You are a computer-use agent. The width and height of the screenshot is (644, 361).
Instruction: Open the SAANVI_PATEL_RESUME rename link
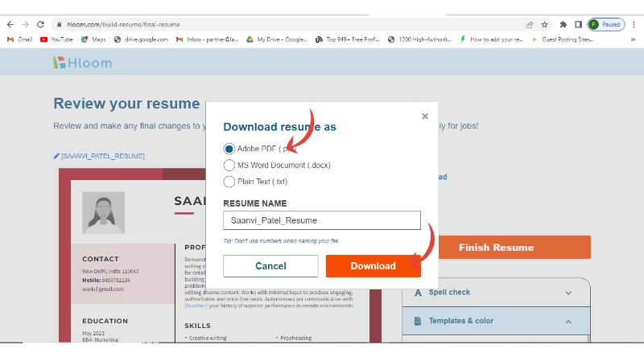pyautogui.click(x=99, y=156)
